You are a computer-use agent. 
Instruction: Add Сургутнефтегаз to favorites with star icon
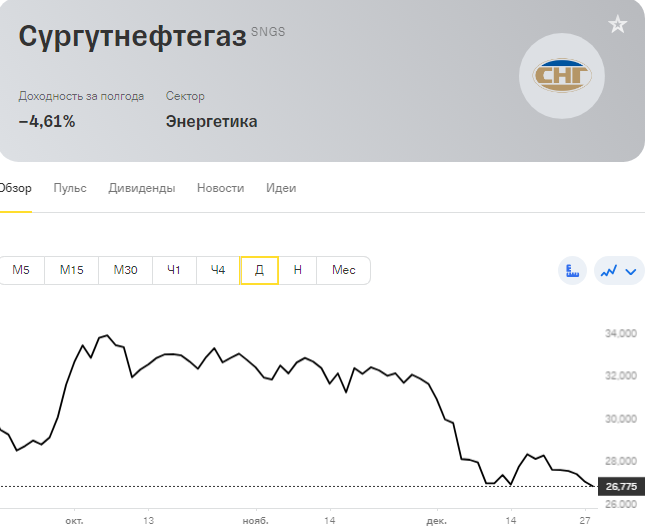[617, 24]
